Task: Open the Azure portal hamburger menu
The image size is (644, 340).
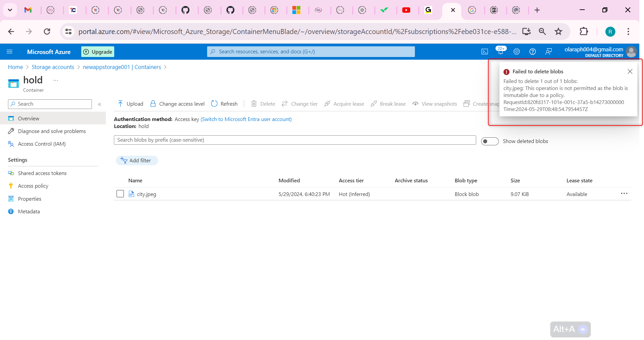Action: coord(10,52)
